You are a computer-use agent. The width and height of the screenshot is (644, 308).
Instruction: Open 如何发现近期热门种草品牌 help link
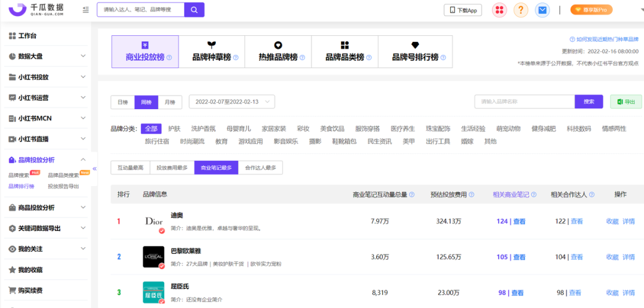(x=604, y=39)
